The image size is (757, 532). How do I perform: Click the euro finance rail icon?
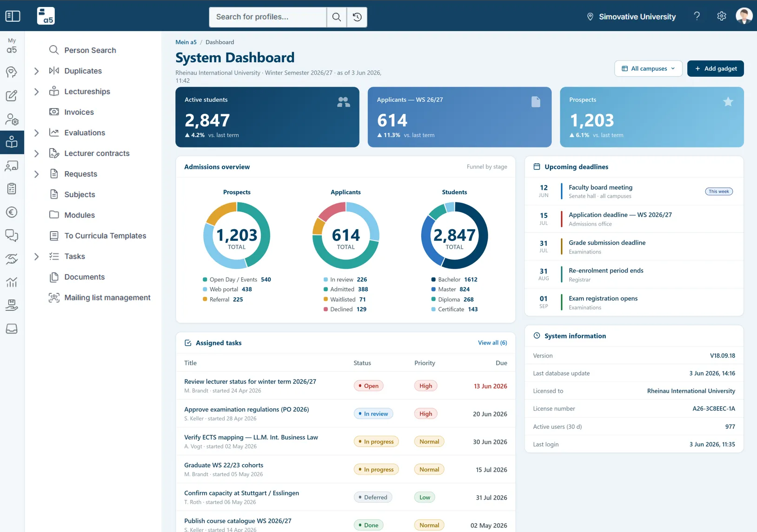click(12, 212)
